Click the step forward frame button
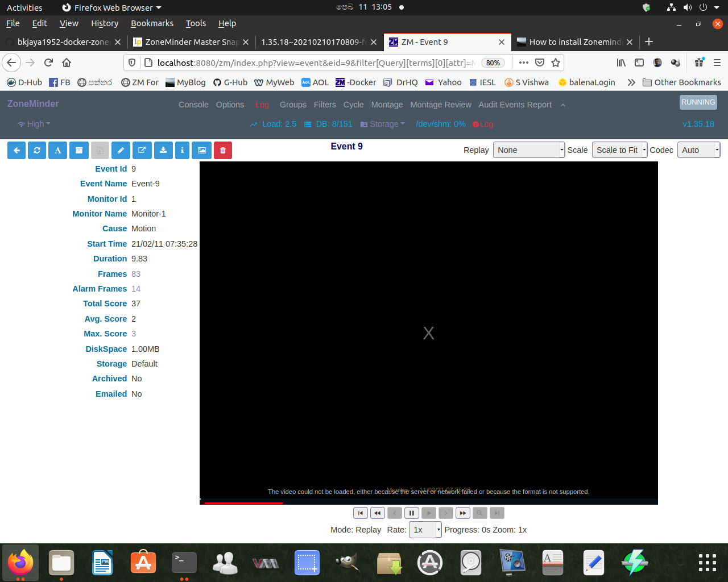This screenshot has width=728, height=582. tap(446, 513)
